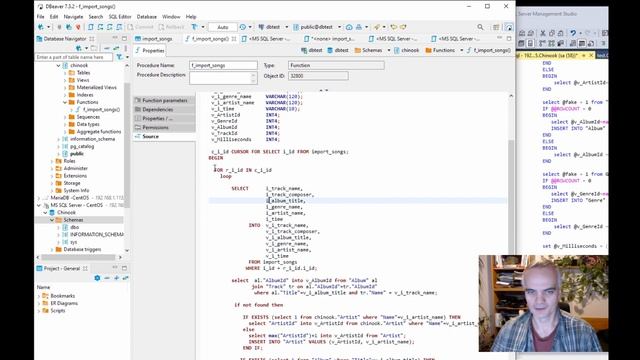Select the Source section
The height and width of the screenshot is (360, 640).
point(164,136)
